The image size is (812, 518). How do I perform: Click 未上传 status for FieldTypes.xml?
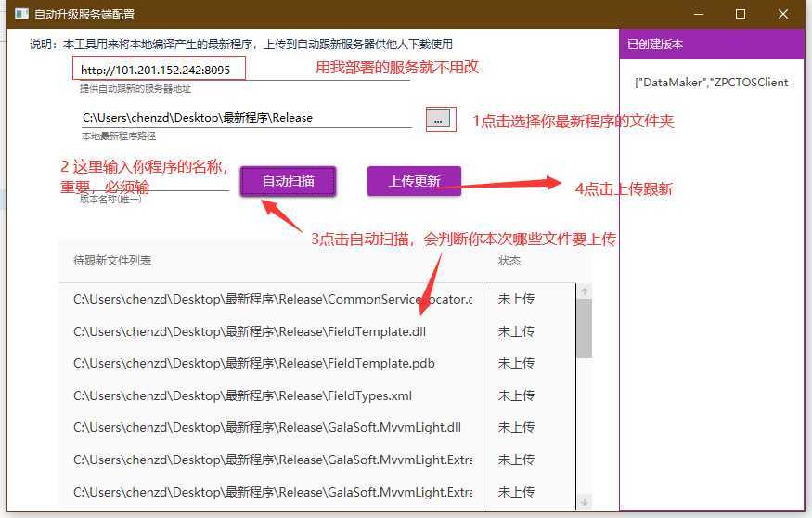coord(516,395)
